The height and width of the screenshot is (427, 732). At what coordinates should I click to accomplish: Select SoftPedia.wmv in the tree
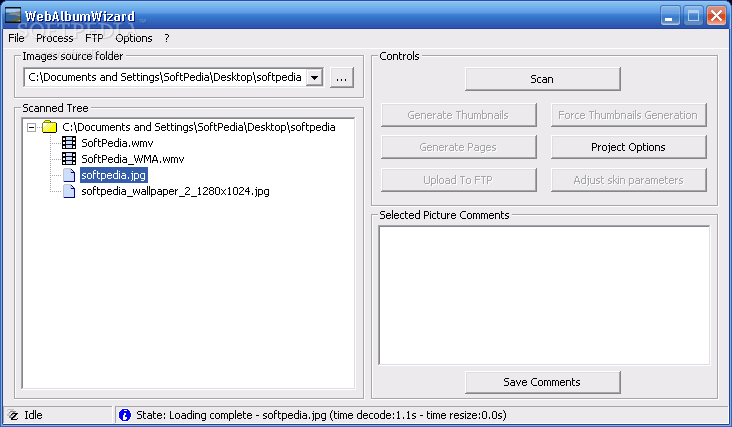[x=117, y=143]
